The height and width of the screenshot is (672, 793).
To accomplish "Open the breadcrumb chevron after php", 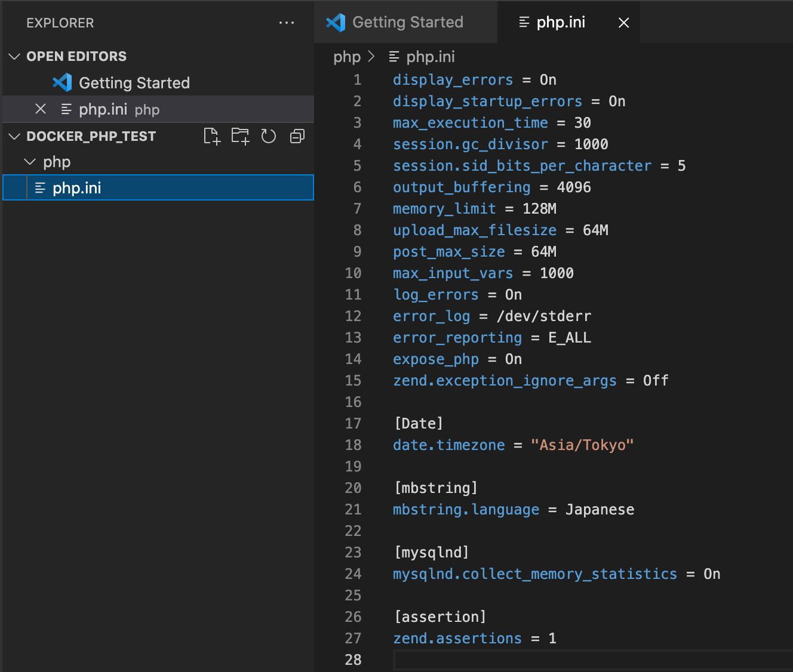I will 371,57.
